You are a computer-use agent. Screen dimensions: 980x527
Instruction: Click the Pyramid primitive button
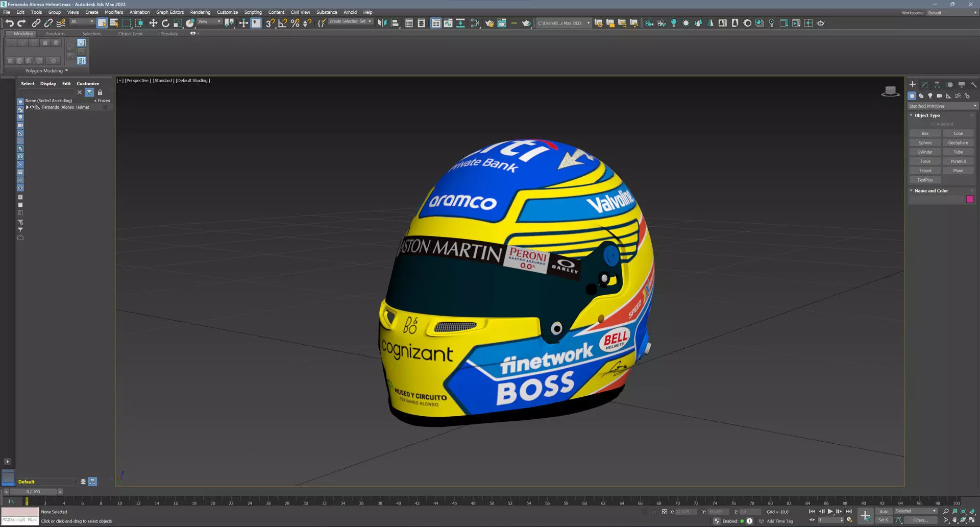(958, 161)
